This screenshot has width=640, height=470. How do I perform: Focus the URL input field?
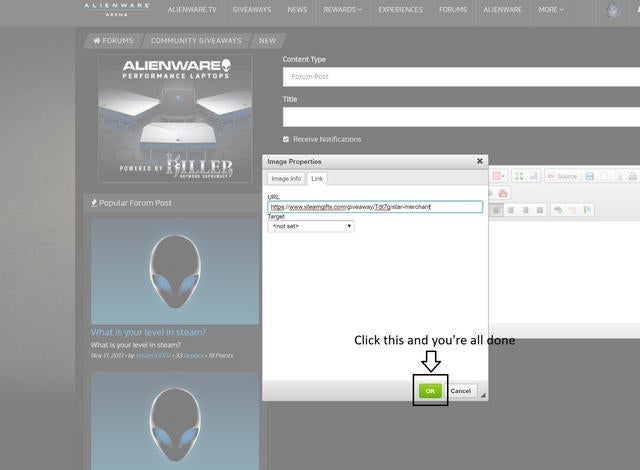(375, 207)
